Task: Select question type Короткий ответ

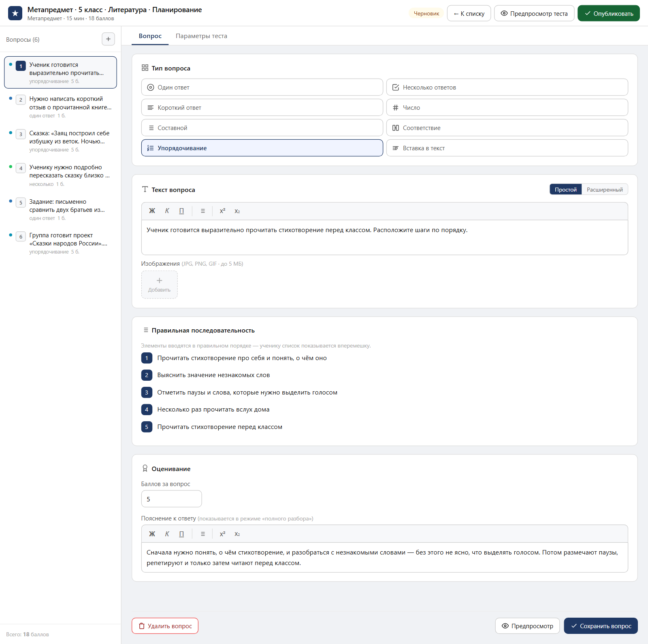Action: tap(262, 107)
